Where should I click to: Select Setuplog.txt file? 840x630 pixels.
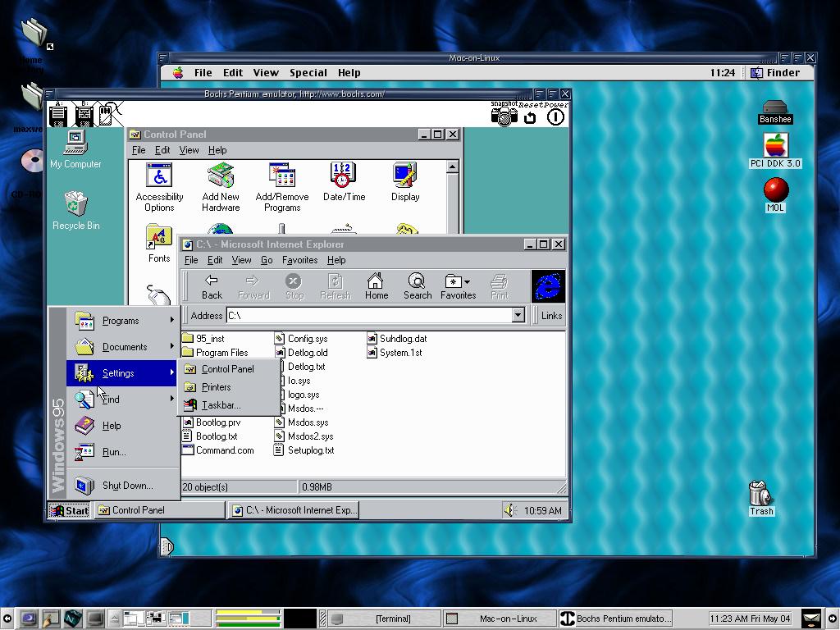coord(304,450)
